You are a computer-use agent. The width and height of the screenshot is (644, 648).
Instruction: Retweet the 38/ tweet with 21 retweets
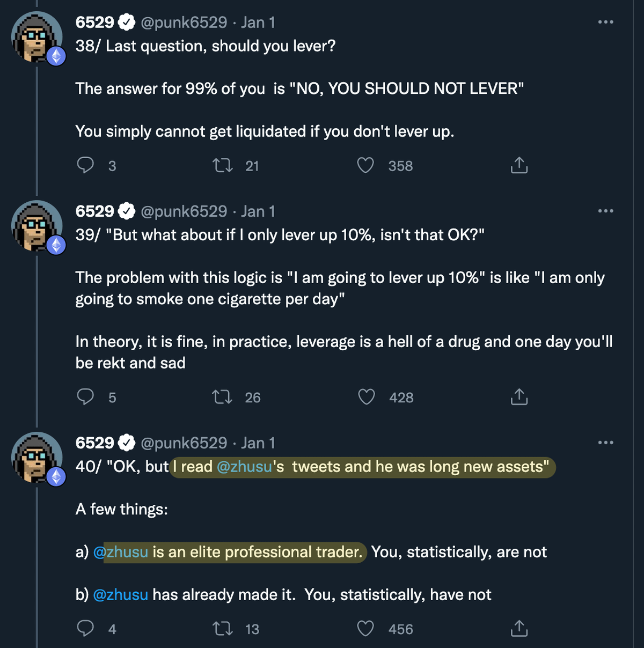[223, 165]
